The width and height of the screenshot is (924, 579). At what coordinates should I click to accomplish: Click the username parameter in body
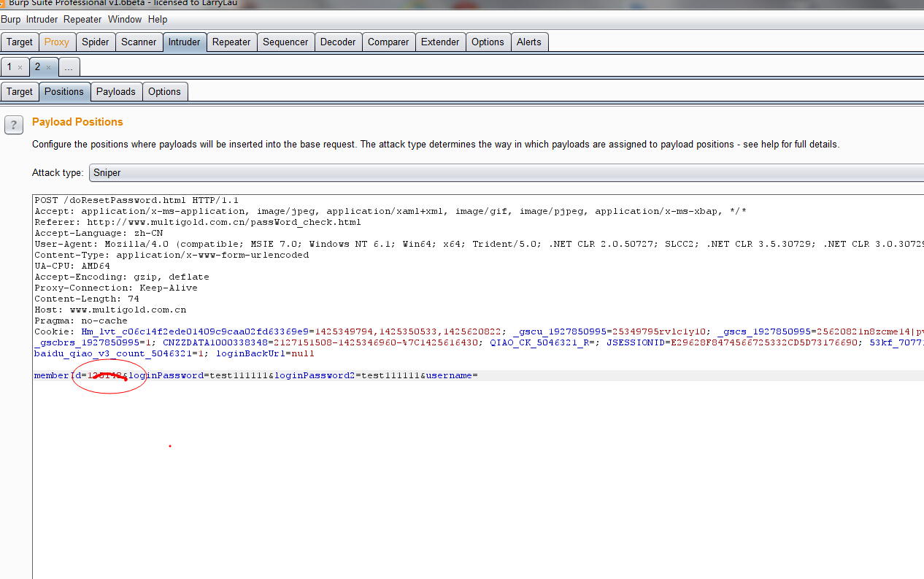[x=449, y=375]
